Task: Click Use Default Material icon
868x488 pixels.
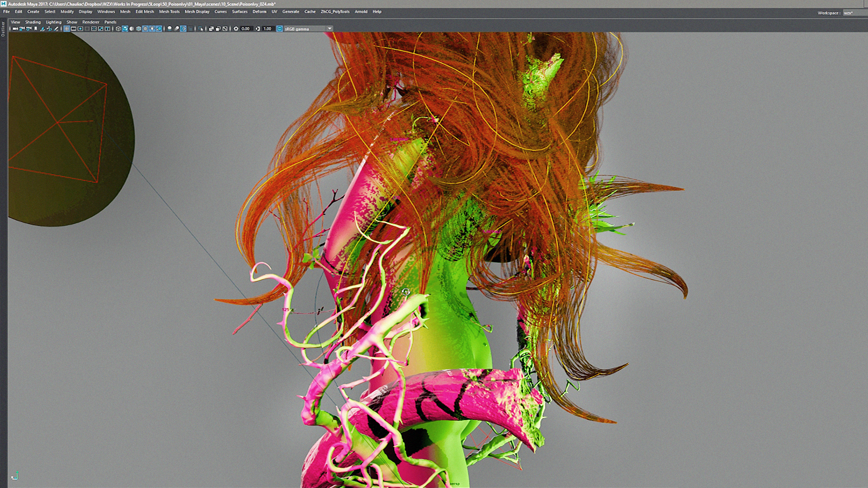Action: pos(132,28)
